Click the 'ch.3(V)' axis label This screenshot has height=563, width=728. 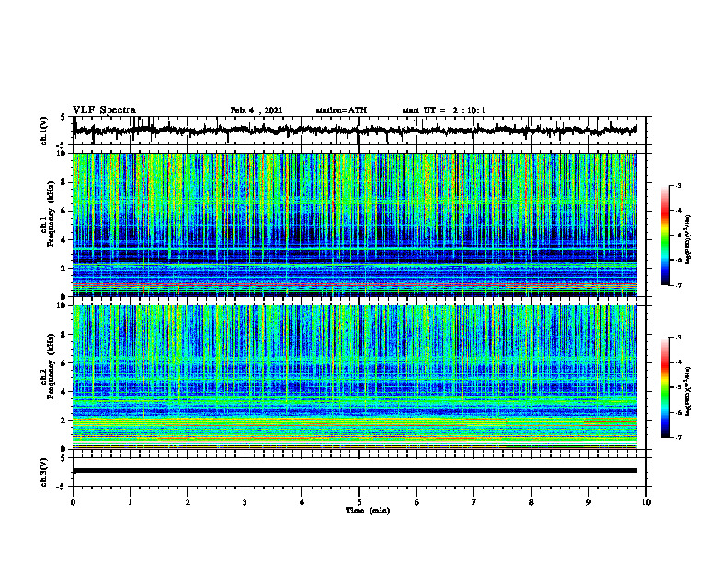(x=44, y=472)
